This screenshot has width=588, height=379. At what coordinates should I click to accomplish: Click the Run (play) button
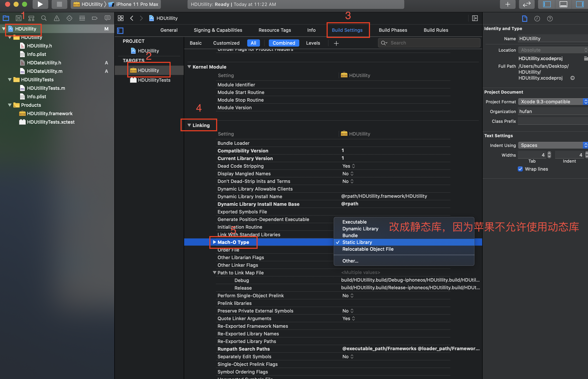point(40,4)
